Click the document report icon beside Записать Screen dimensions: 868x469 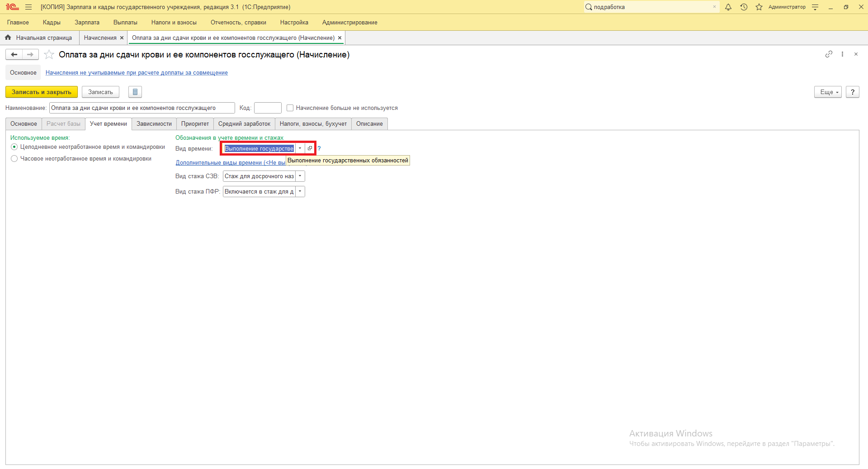click(x=135, y=92)
